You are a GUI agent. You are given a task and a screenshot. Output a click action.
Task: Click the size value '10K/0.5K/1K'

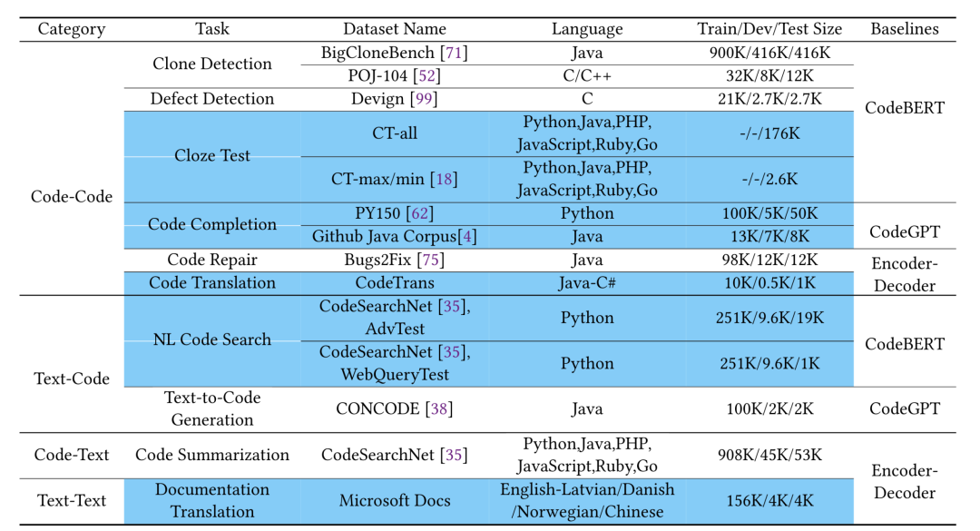[769, 282]
